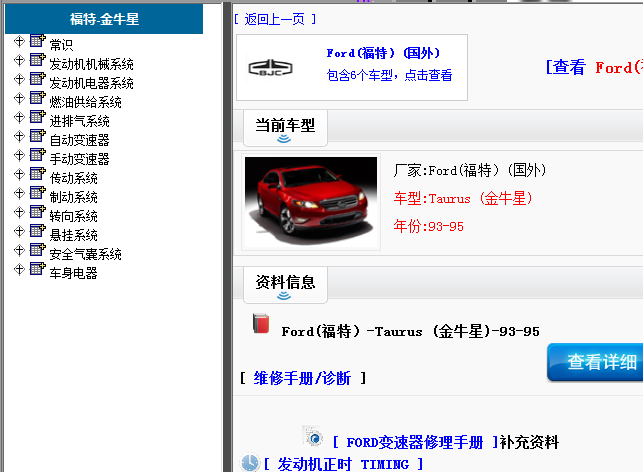Expand the 发动机电器系统 tree node
643x472 pixels.
click(x=19, y=79)
